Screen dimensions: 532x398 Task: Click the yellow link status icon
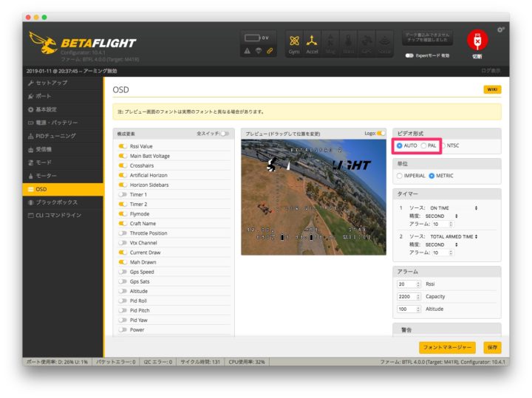(x=270, y=50)
